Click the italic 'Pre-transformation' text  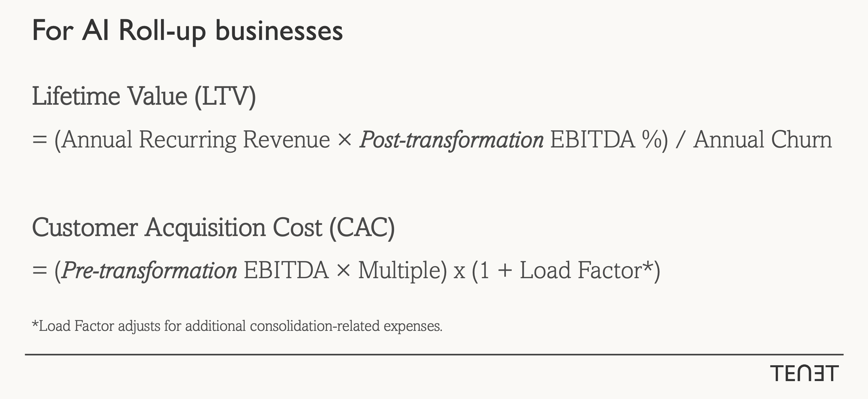point(150,271)
